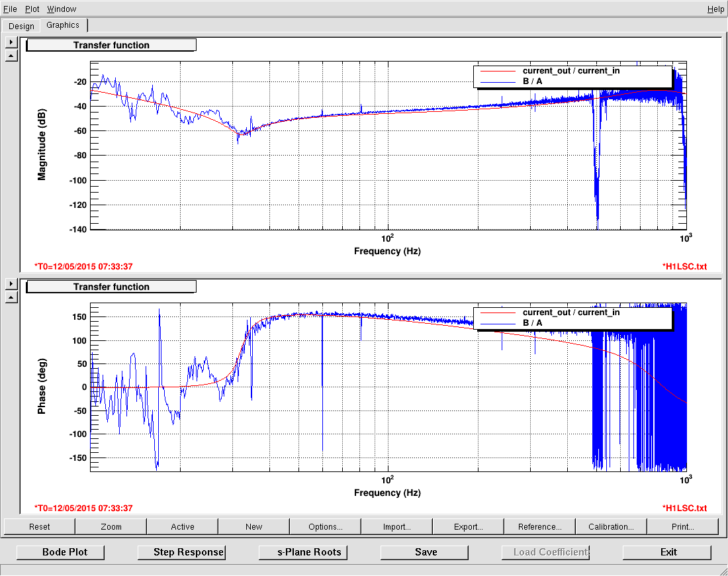Switch to the Design tab
The height and width of the screenshot is (576, 728).
(21, 26)
